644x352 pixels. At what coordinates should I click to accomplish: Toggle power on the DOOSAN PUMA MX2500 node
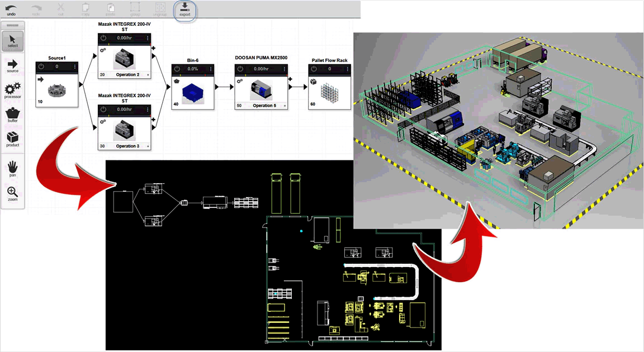[x=240, y=69]
